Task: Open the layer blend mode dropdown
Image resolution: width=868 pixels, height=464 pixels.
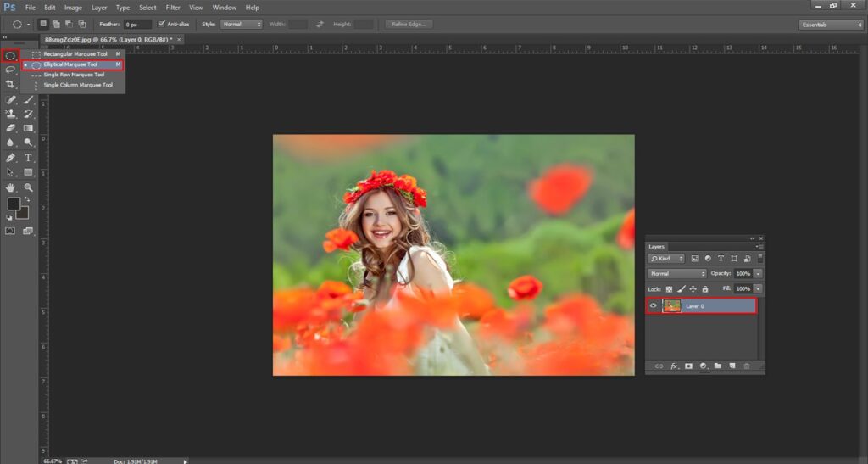Action: (677, 273)
